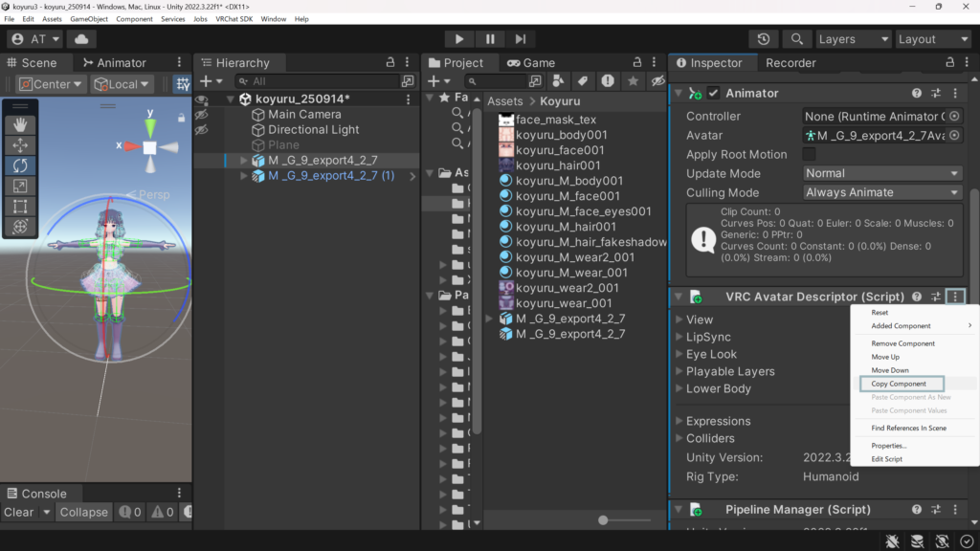Expand M _G_9_export4_2_7 in Hierarchy
This screenshot has height=551, width=980.
[244, 161]
